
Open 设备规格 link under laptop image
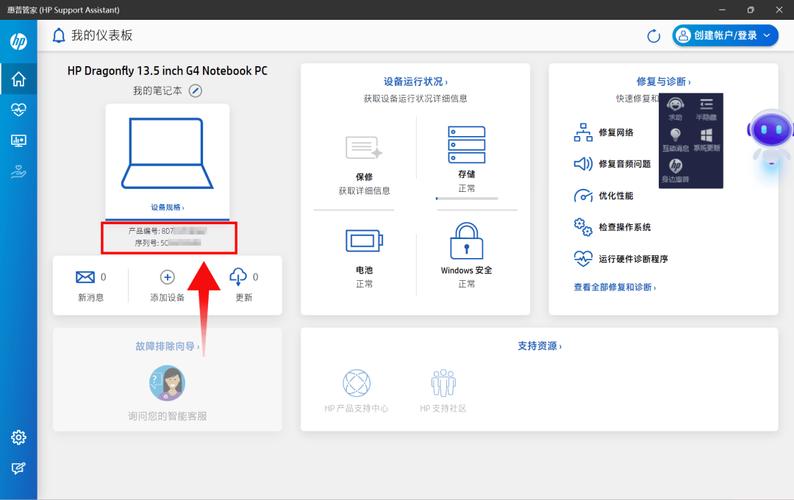167,207
